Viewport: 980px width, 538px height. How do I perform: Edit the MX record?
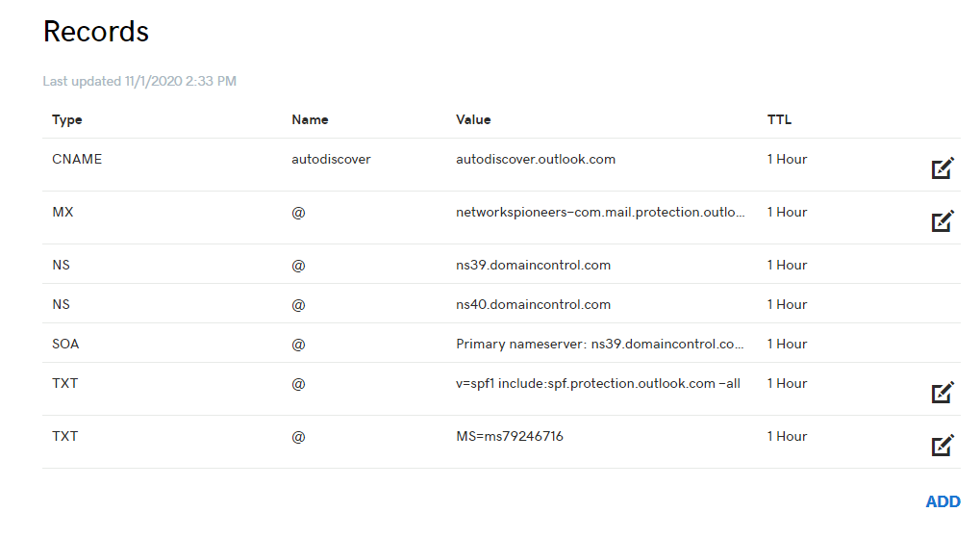click(x=942, y=220)
